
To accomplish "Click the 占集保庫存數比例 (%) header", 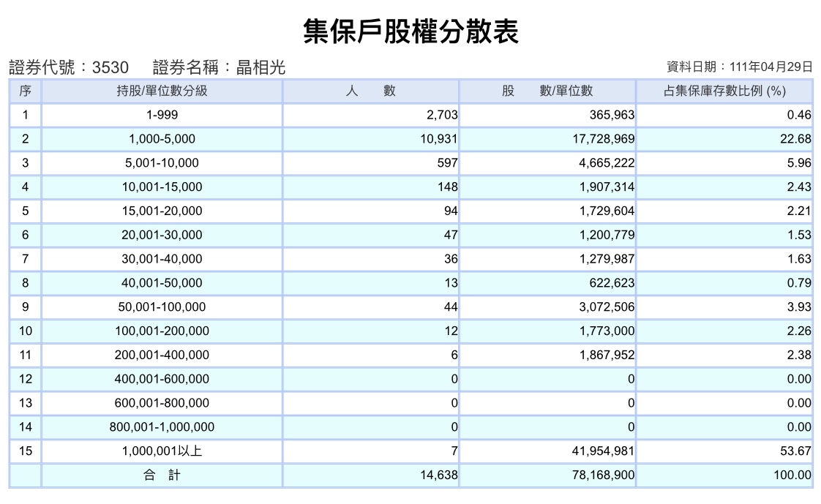I will pyautogui.click(x=724, y=91).
